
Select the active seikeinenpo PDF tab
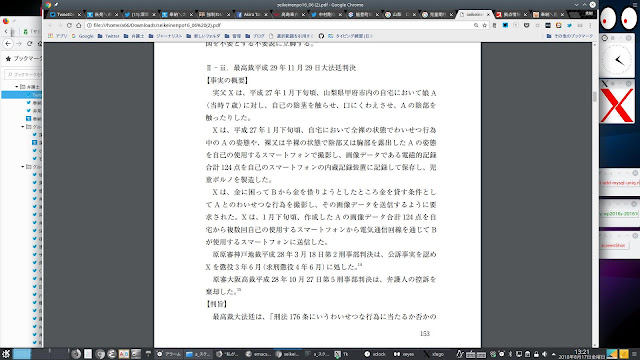(474, 14)
